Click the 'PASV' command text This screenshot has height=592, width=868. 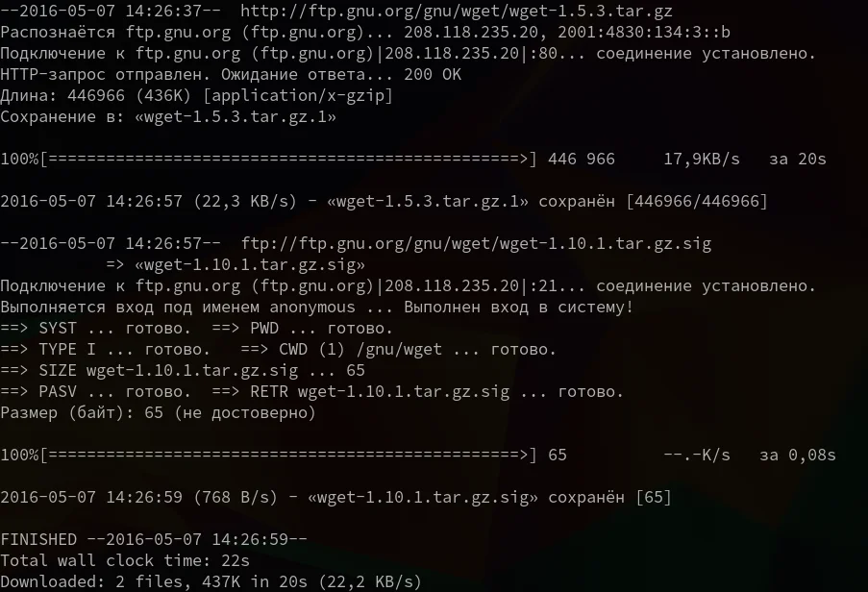tap(58, 392)
